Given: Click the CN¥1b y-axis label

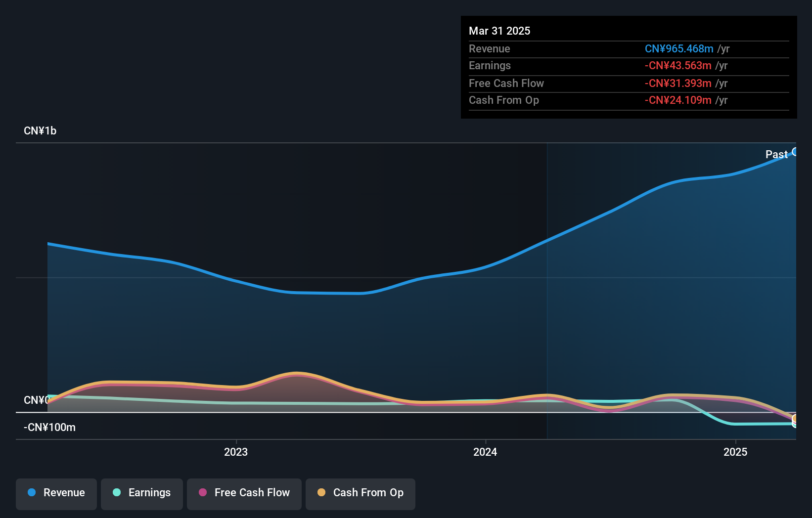Looking at the screenshot, I should (40, 131).
